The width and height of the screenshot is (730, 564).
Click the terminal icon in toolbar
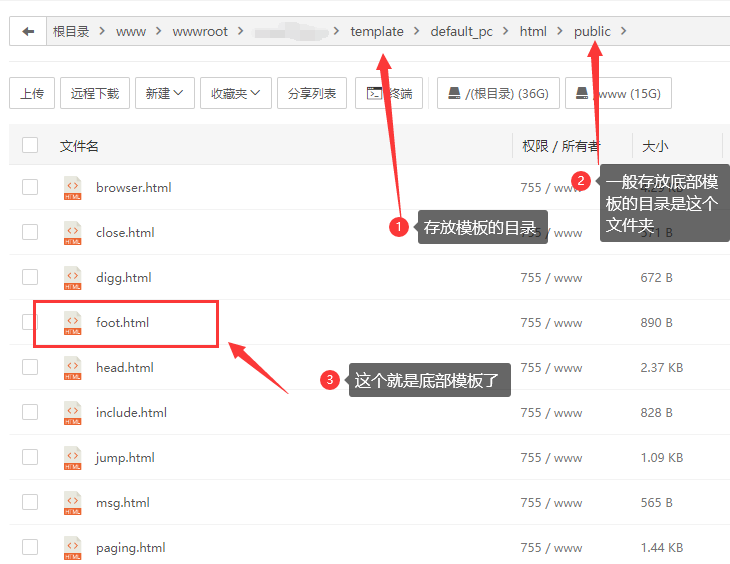374,93
